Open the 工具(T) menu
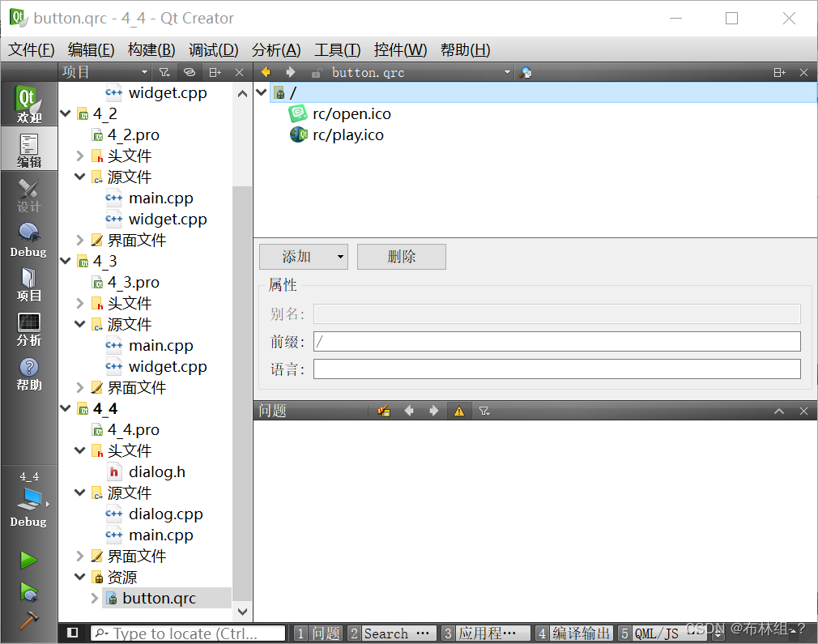Image resolution: width=818 pixels, height=644 pixels. coord(337,49)
